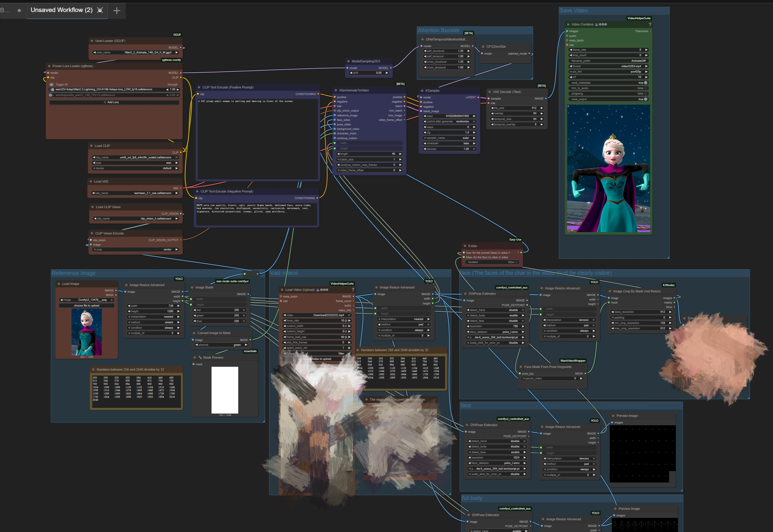
Task: Click the output video preview in Video Combine
Action: click(x=609, y=168)
